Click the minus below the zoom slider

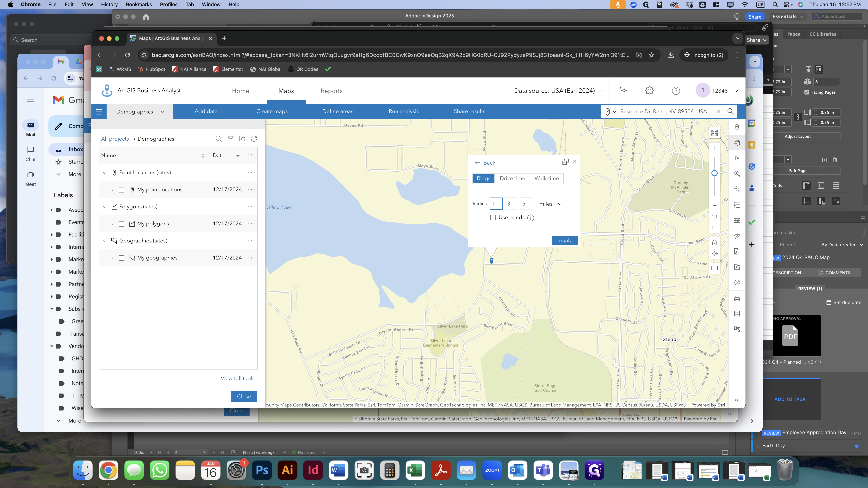[x=714, y=205]
